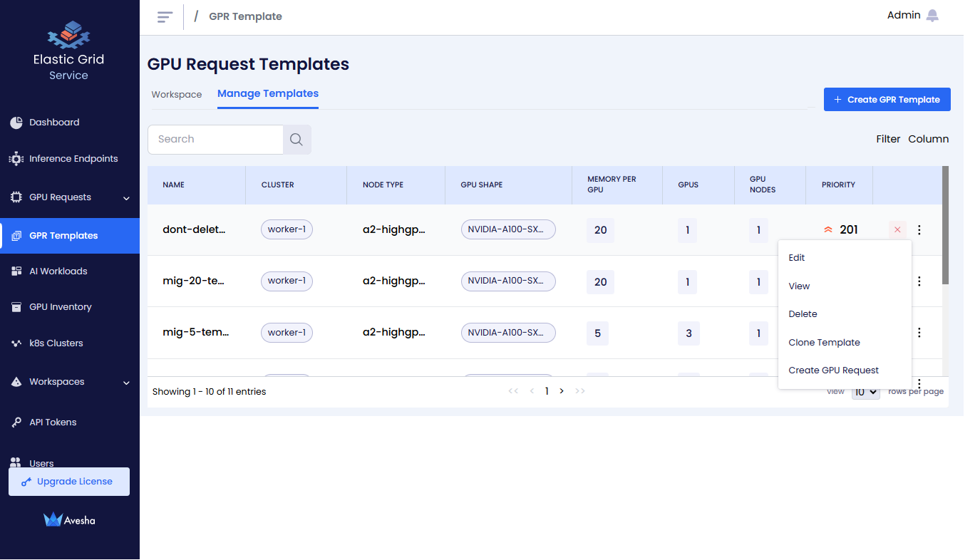
Task: Open k8s Clusters page
Action: 56,343
